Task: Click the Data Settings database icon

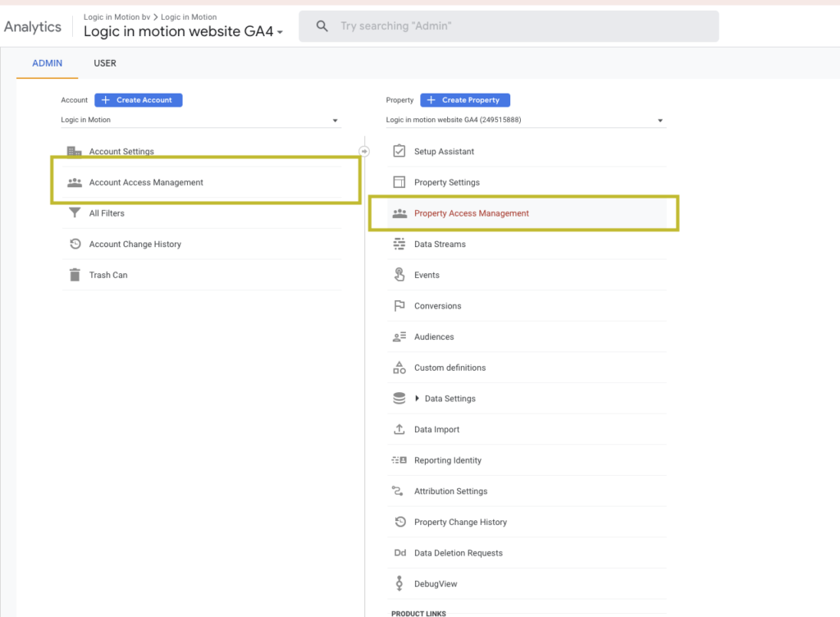Action: (399, 399)
